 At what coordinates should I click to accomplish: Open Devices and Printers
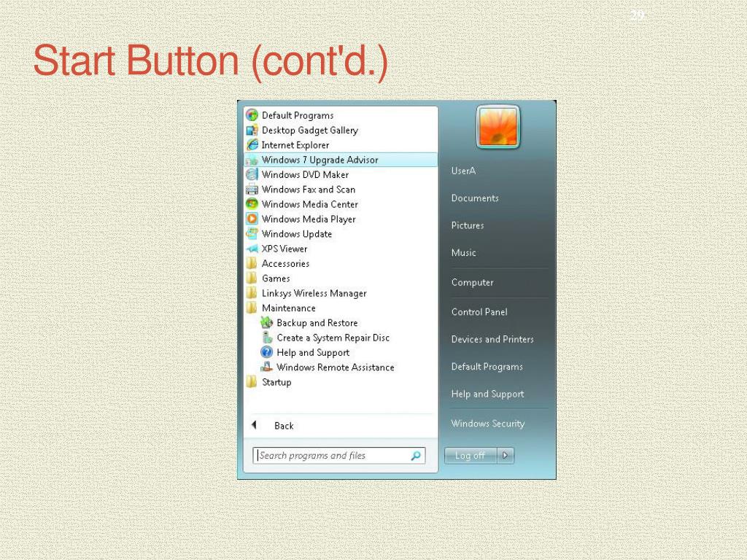pyautogui.click(x=492, y=339)
